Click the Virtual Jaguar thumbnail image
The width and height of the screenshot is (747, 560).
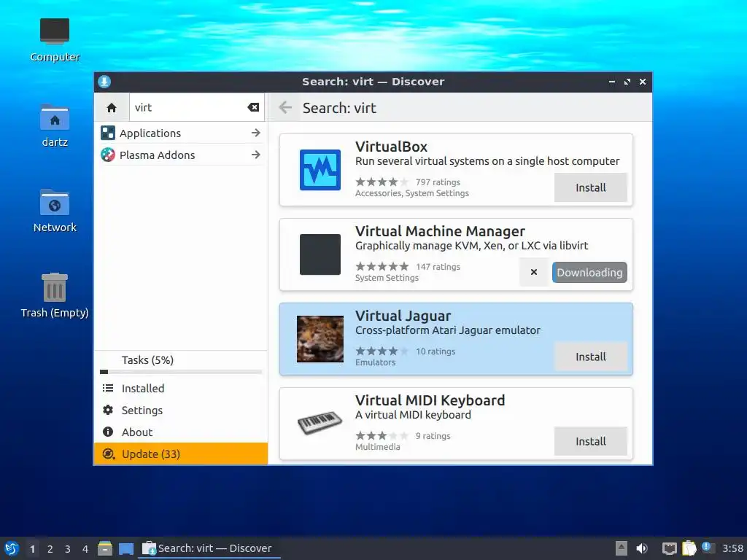pyautogui.click(x=320, y=339)
